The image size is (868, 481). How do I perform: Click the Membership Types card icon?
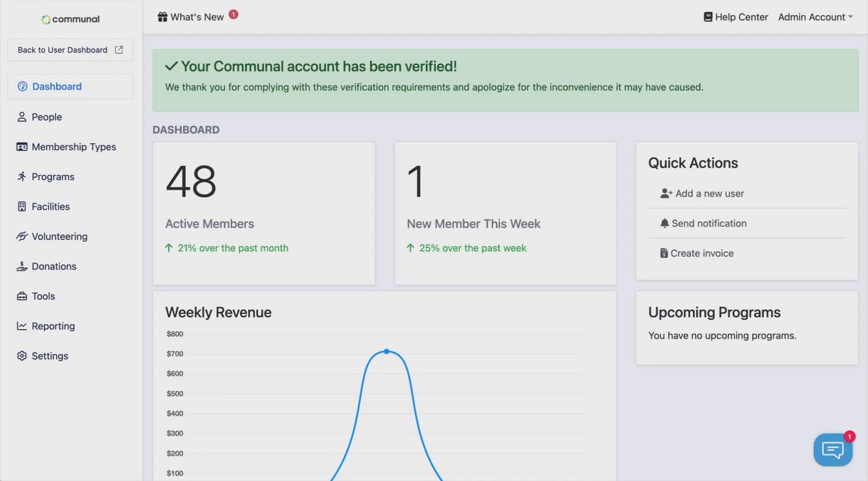(22, 147)
